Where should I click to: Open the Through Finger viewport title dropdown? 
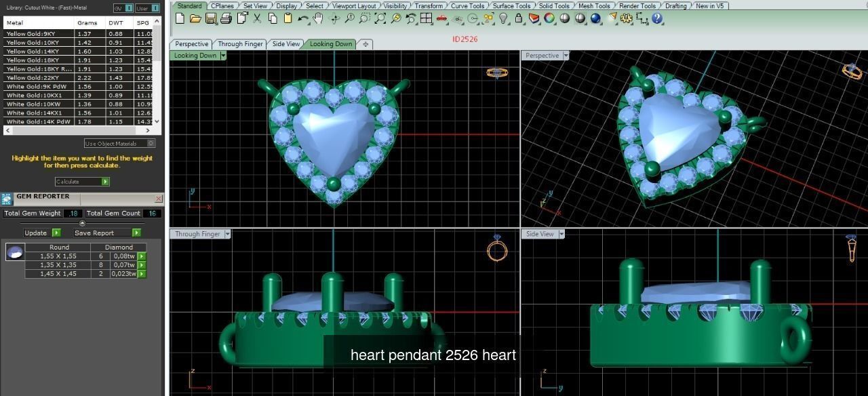[x=227, y=234]
